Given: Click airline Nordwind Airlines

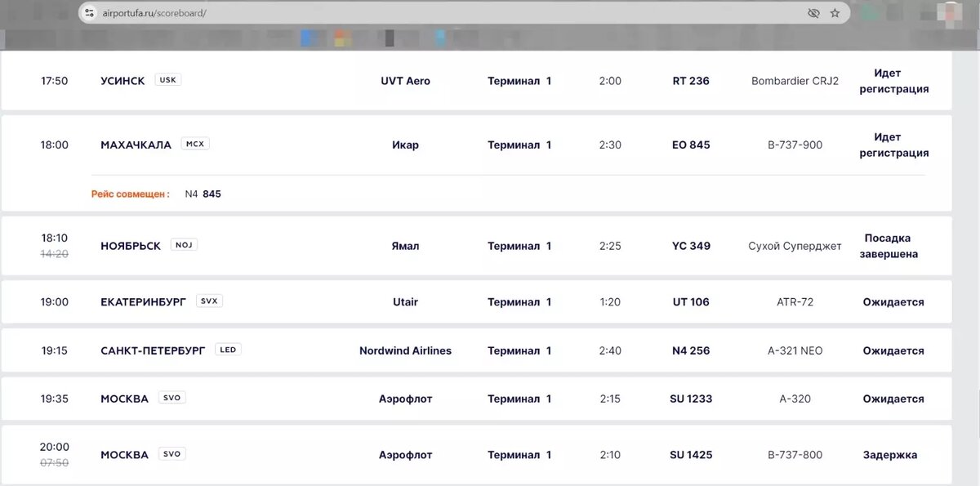Looking at the screenshot, I should click(405, 350).
